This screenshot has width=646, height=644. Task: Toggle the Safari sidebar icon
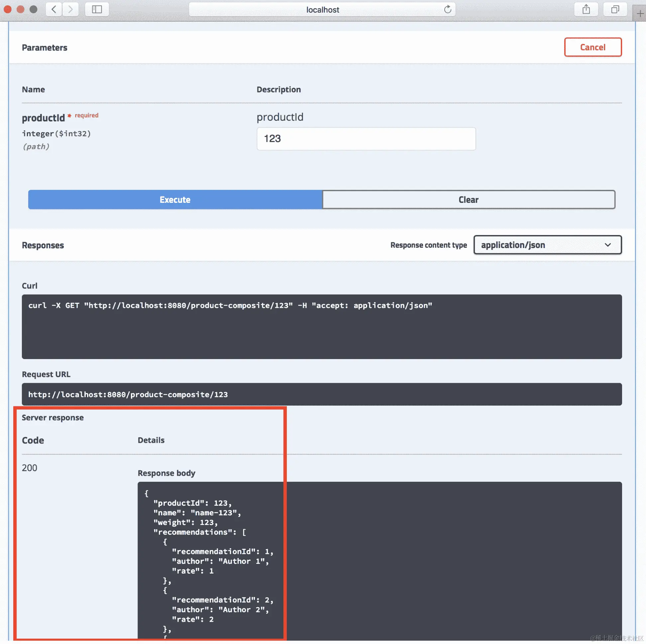click(97, 9)
